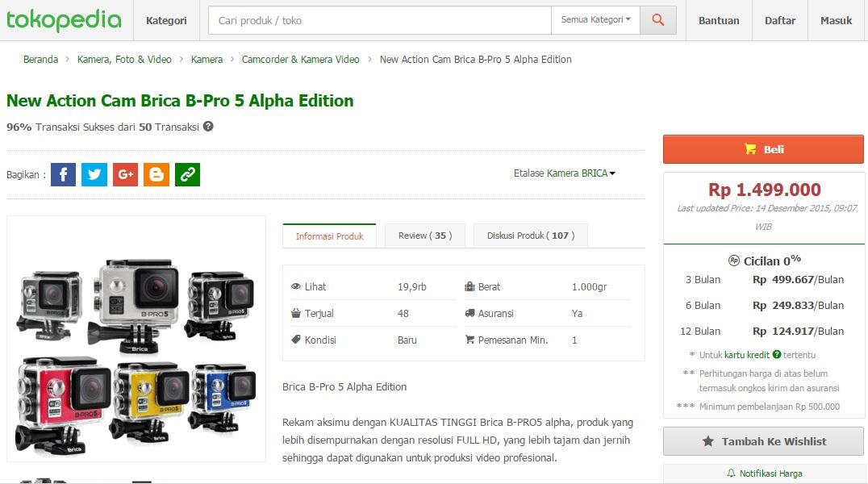Click the Rp icon beside Cicilan 0%
Screen dimensions: 868x484
(734, 261)
